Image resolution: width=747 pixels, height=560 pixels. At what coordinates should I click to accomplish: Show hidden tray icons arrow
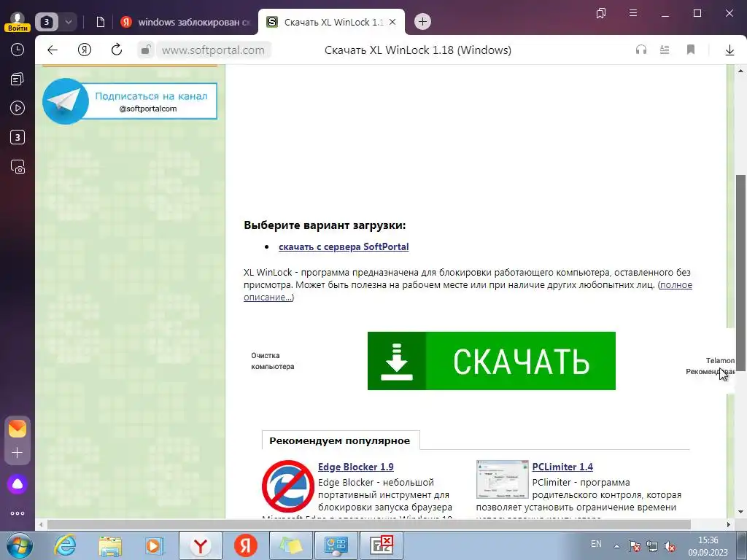coord(616,546)
